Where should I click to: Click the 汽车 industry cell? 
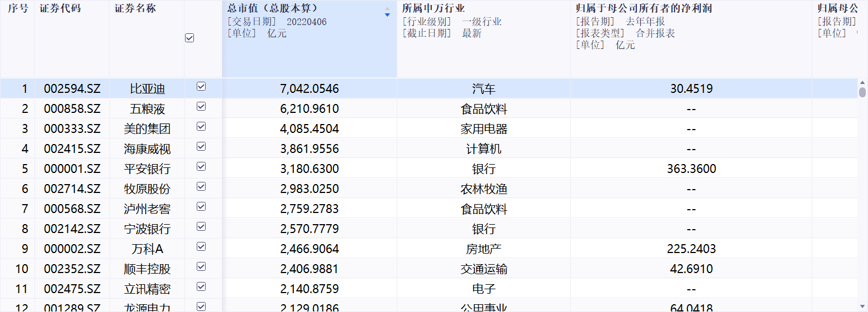pos(483,89)
